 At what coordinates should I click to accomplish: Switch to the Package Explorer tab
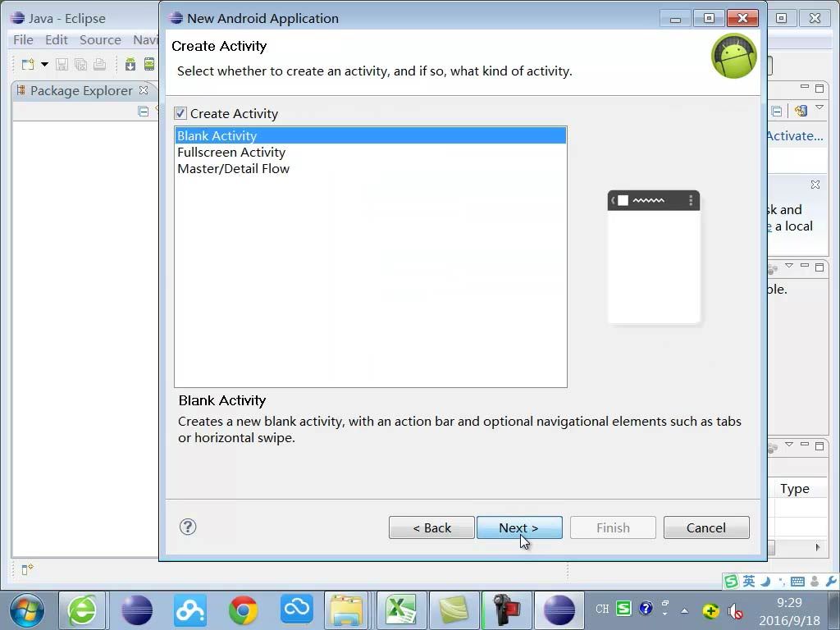coord(81,90)
